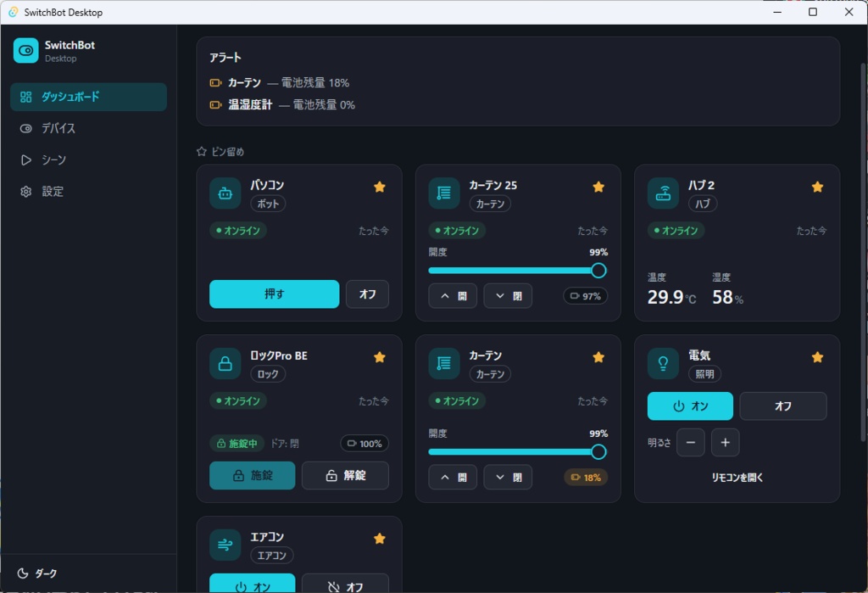Viewport: 868px width, 593px height.
Task: Click the ドア: 閉 door status text
Action: tap(285, 444)
